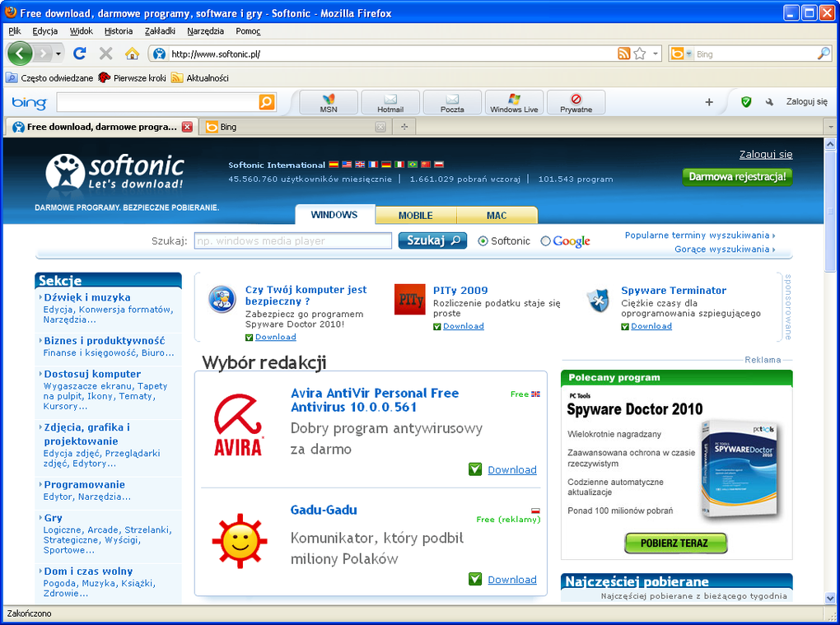Bookmark this page with the star icon
The width and height of the screenshot is (840, 625).
[640, 54]
